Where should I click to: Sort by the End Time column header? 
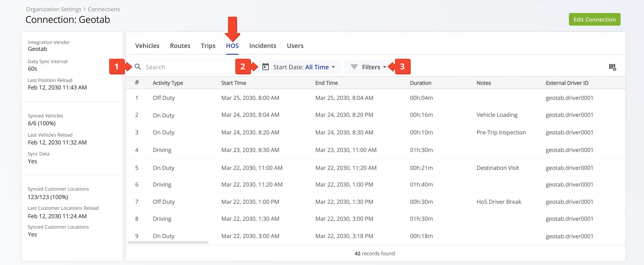tap(327, 83)
